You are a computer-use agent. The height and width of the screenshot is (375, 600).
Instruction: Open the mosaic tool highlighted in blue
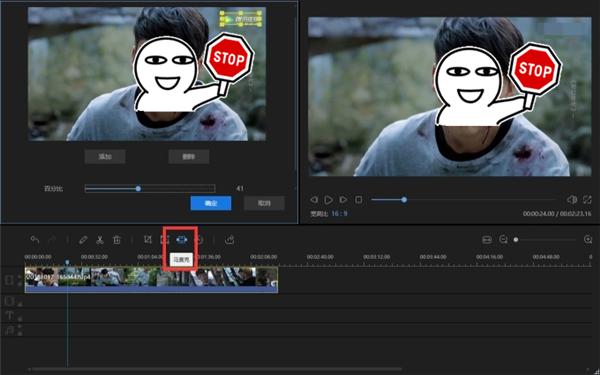pos(182,240)
